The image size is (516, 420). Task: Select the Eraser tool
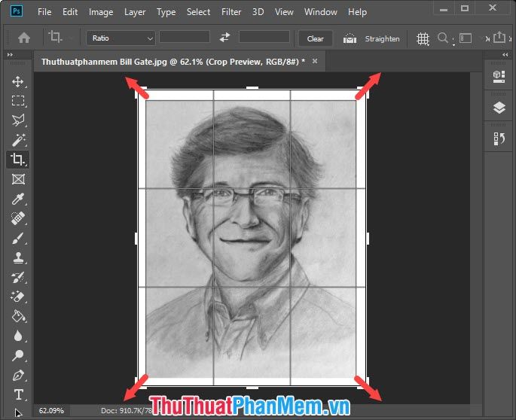pyautogui.click(x=18, y=297)
